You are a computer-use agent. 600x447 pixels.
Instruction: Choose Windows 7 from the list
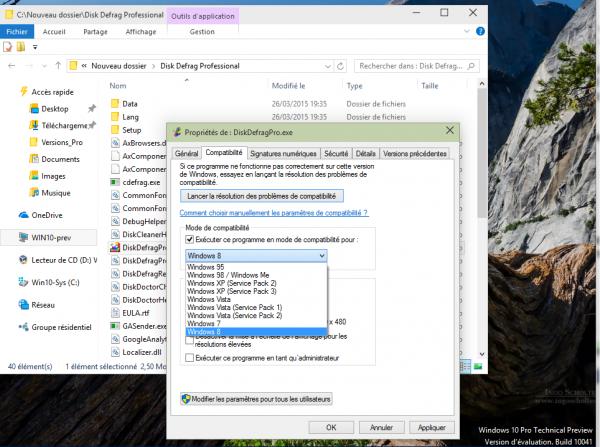point(256,323)
